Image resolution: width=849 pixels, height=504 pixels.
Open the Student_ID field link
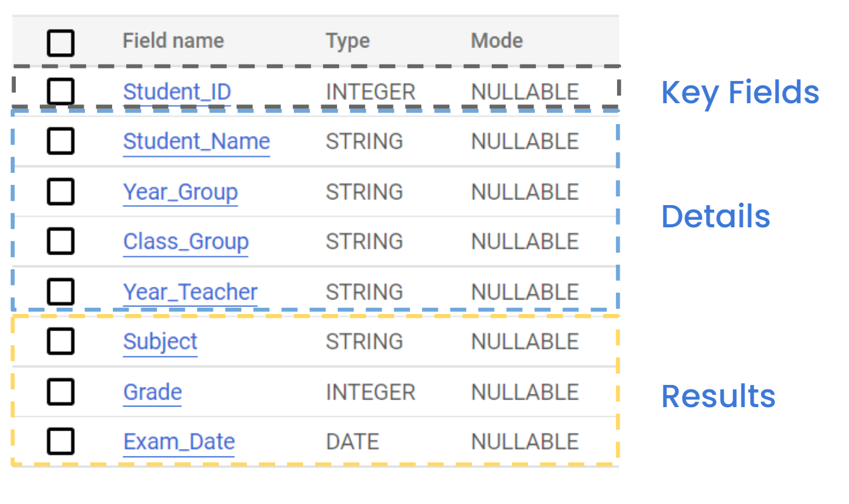pyautogui.click(x=177, y=92)
